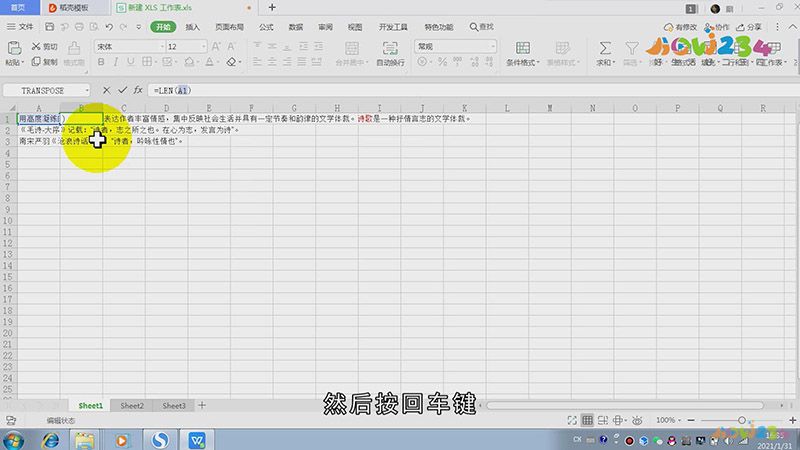Click the 剪切 Cut button
800x450 pixels.
44,46
